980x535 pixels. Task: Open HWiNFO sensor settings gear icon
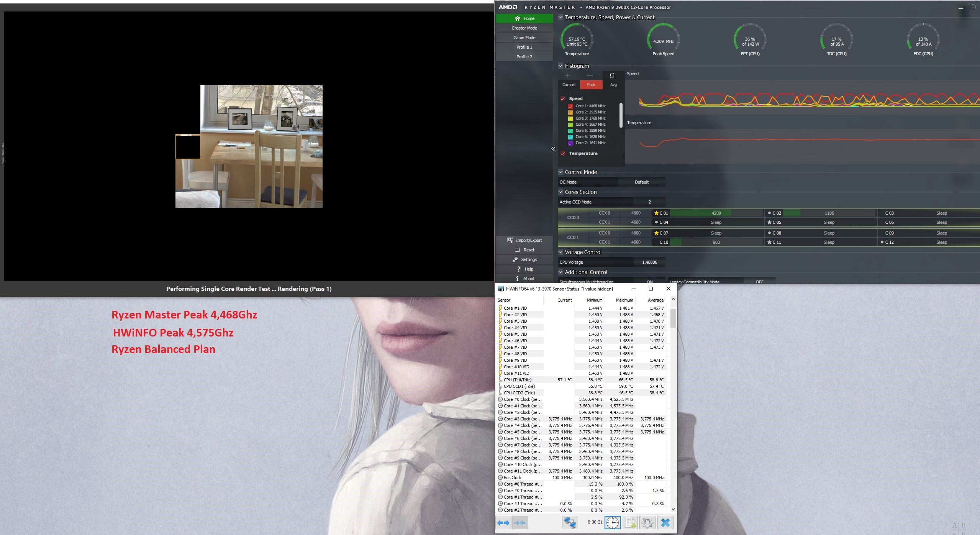point(648,522)
